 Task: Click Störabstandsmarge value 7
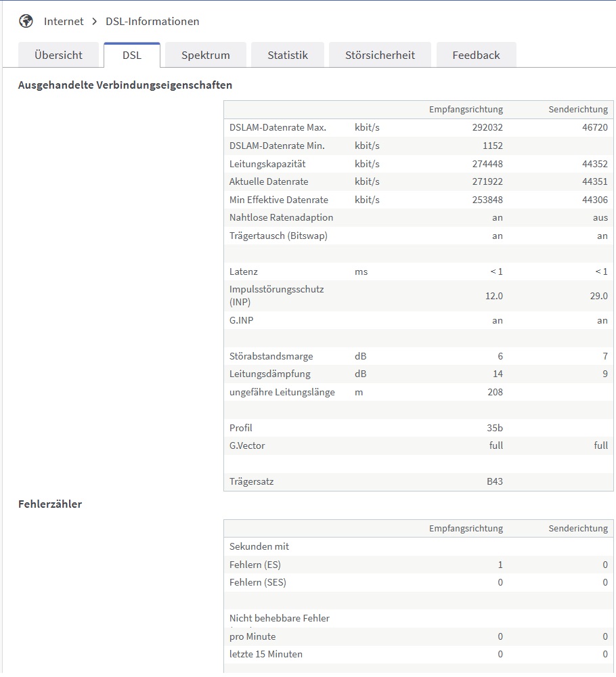(x=604, y=356)
